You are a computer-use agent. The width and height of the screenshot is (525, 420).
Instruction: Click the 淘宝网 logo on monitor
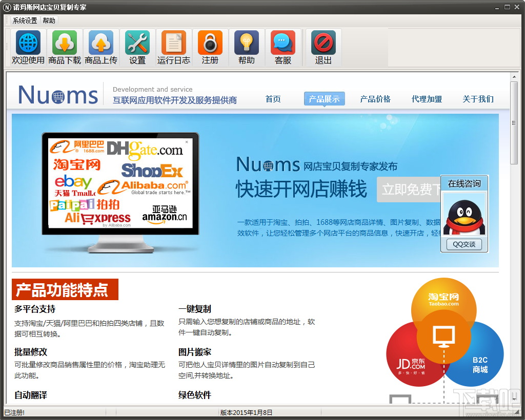pos(77,164)
